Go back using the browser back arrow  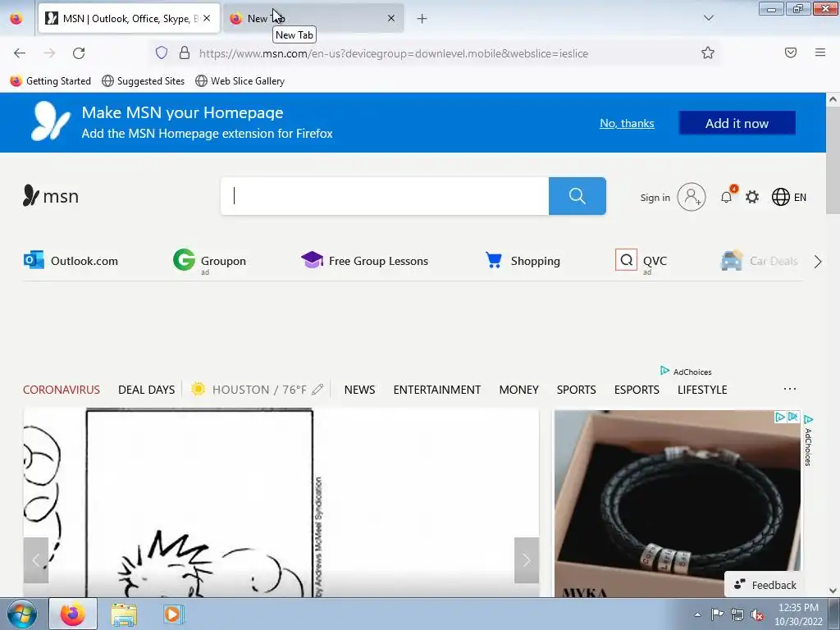pos(20,53)
